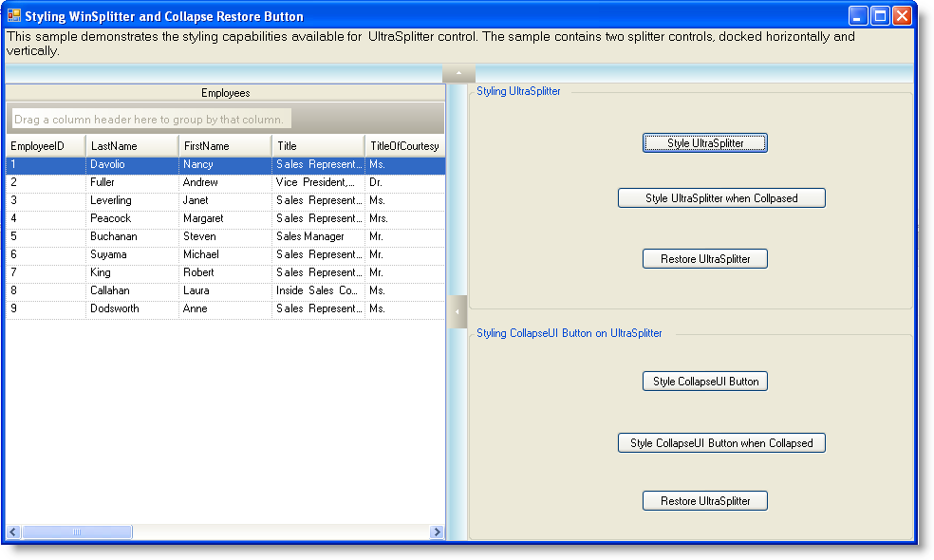Click the application icon in the title bar
The image size is (934, 560).
coord(13,15)
